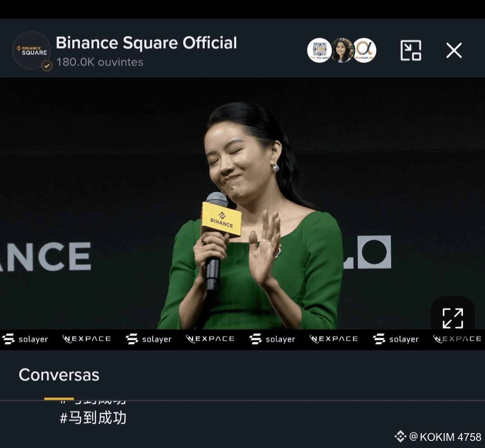485x448 pixels.
Task: Open Binance Square profile avatar
Action: (31, 50)
